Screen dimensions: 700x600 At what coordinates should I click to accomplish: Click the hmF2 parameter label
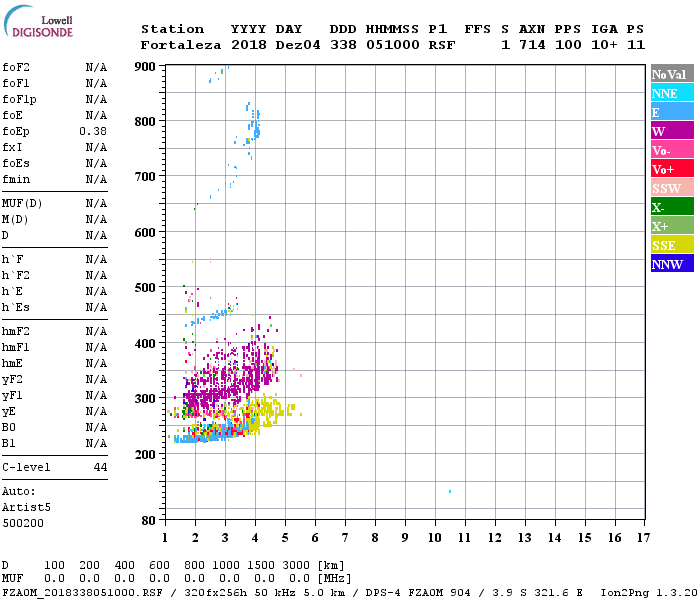click(x=16, y=332)
